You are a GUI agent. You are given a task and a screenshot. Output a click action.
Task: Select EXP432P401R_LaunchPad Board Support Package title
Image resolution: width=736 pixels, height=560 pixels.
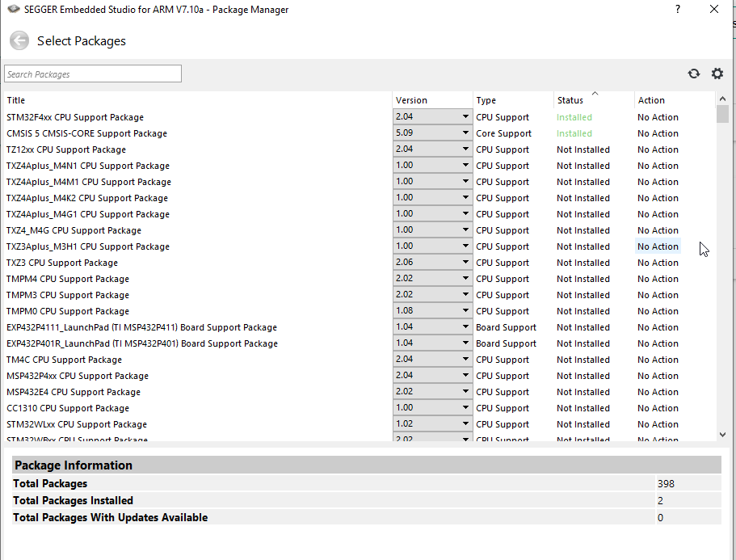point(142,343)
